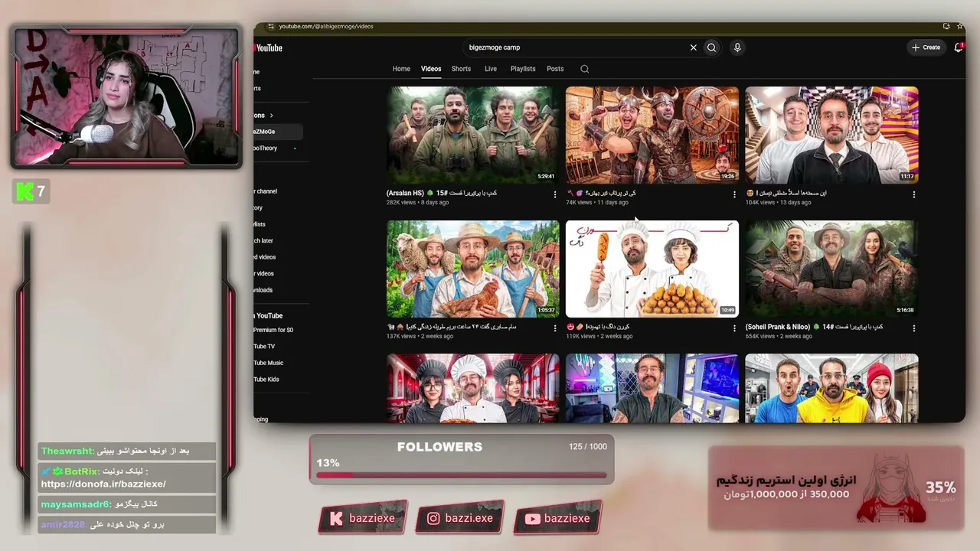Play the 5:16:38 camp video thumbnail
This screenshot has height=551, width=980.
(x=831, y=269)
